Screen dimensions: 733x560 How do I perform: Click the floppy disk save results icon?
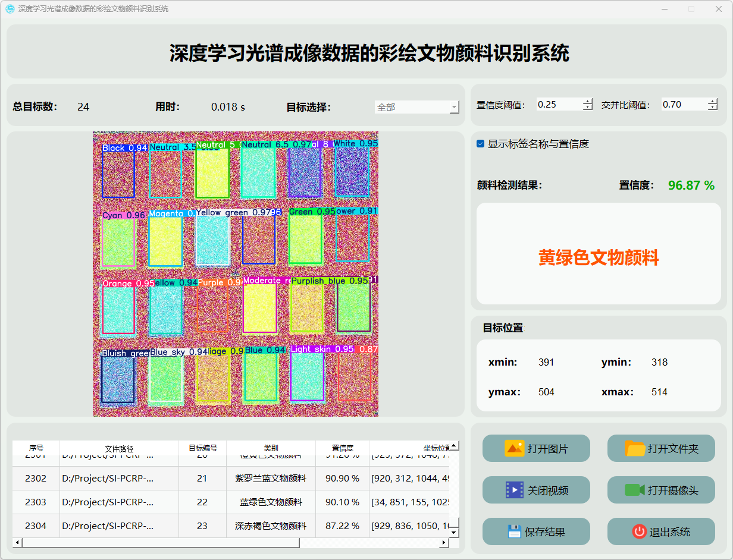click(x=514, y=531)
